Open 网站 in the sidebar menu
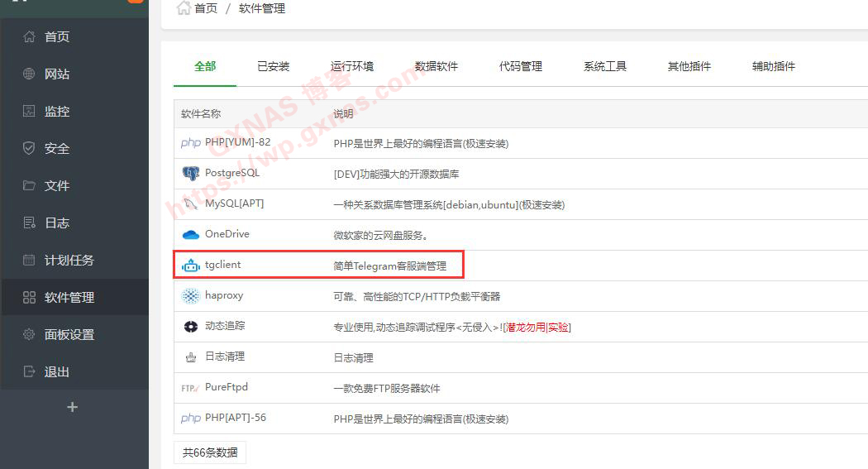 57,74
